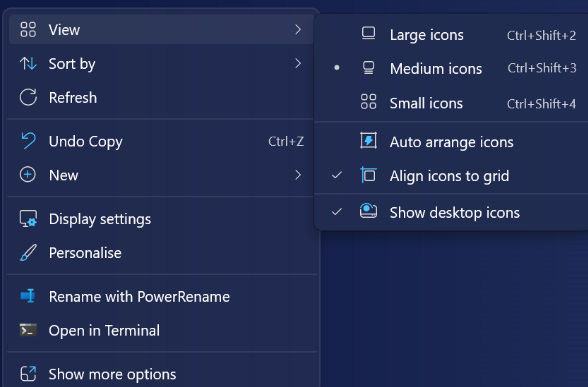This screenshot has width=588, height=387.
Task: Click the Ctrl+Shift+2 shortcut text
Action: (x=542, y=35)
